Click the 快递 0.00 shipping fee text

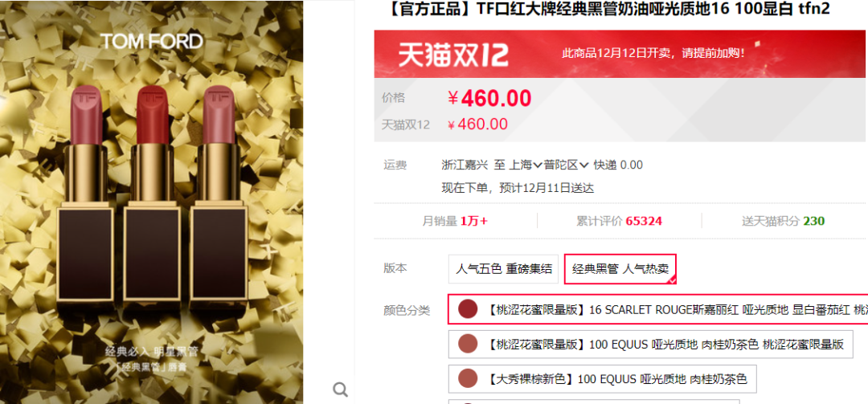coord(618,165)
